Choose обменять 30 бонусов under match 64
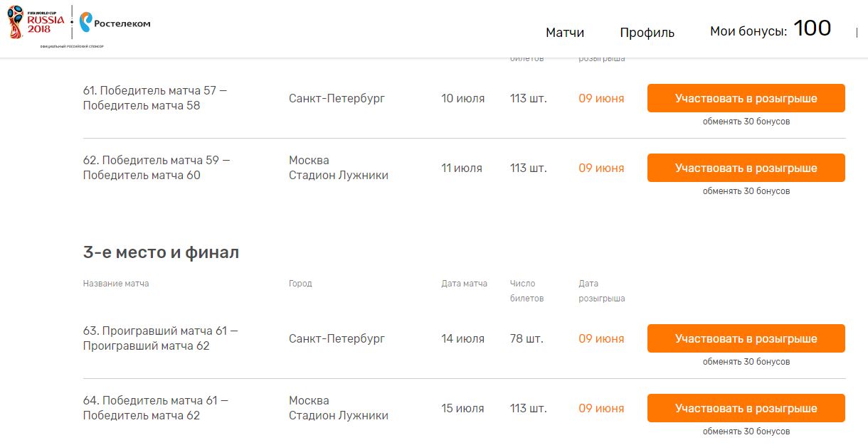Screen dimensions: 868x445 point(746,431)
